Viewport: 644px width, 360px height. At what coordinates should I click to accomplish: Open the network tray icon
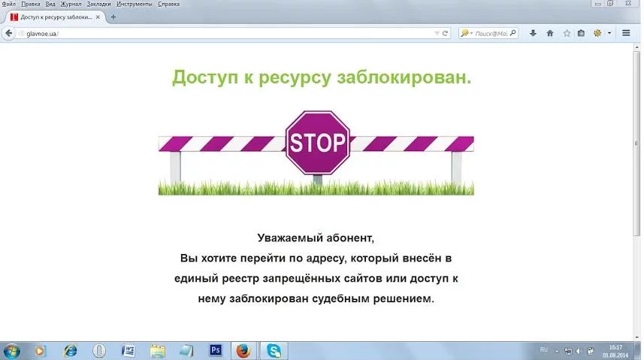click(568, 351)
